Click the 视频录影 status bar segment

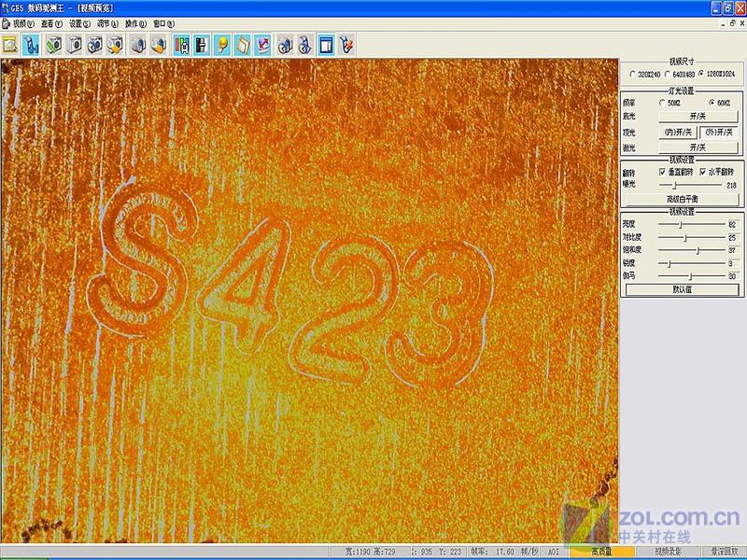point(668,552)
